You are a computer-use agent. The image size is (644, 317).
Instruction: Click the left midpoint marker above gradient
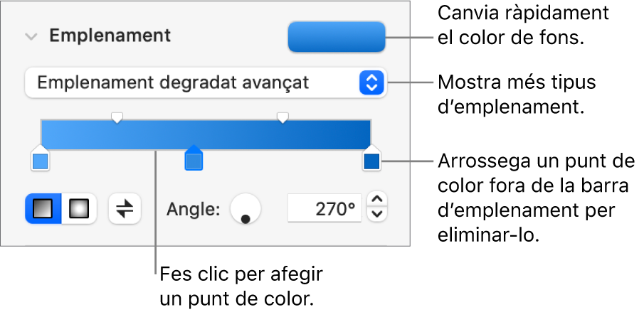click(x=118, y=117)
